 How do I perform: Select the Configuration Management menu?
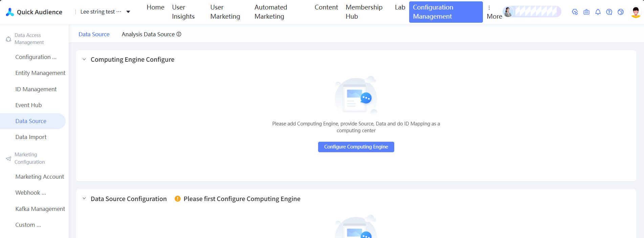[446, 12]
